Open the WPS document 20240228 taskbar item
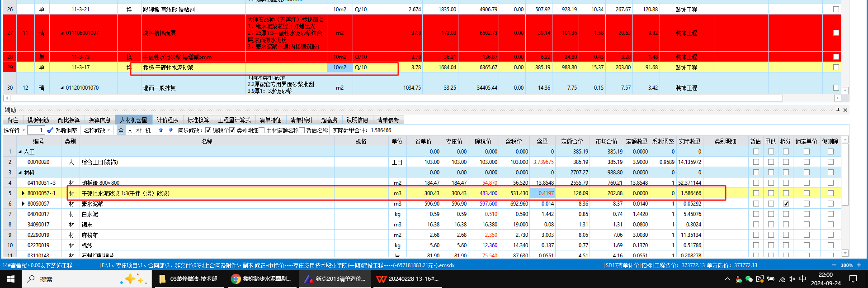 point(408,279)
